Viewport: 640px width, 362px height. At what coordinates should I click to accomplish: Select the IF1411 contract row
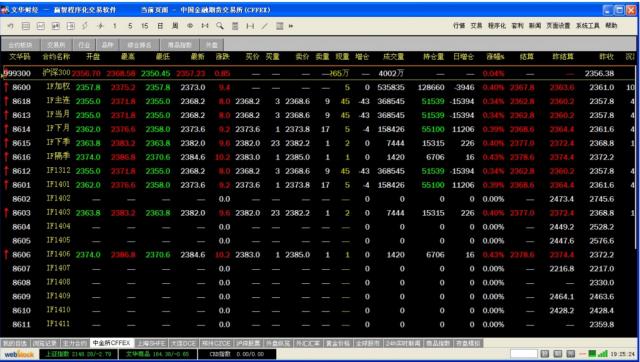[318, 324]
